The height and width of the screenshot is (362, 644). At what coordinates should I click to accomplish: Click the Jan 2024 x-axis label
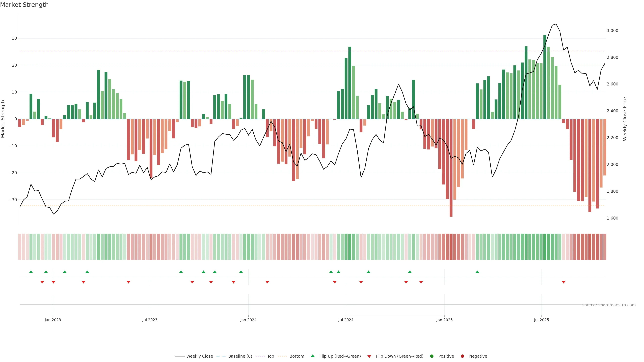coord(248,320)
